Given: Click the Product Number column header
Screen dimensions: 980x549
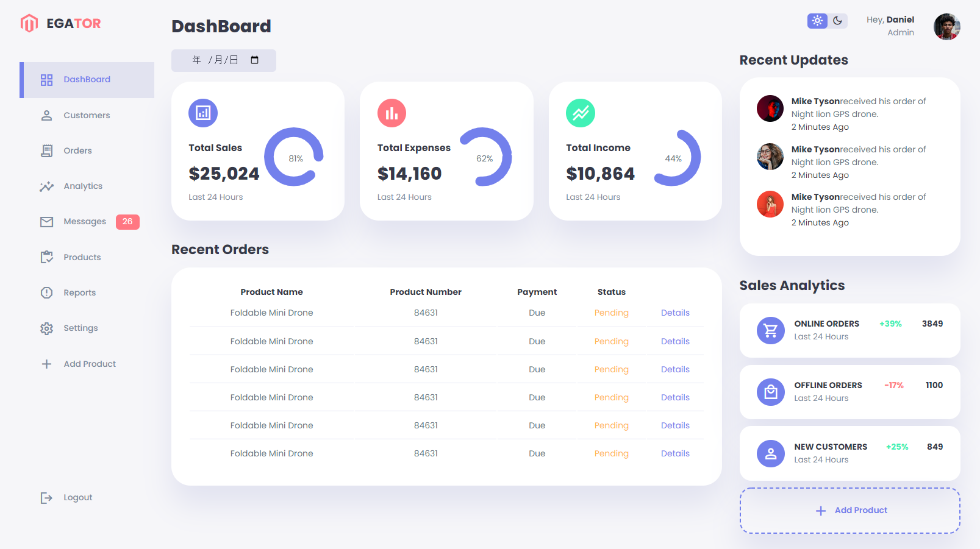Looking at the screenshot, I should 426,292.
